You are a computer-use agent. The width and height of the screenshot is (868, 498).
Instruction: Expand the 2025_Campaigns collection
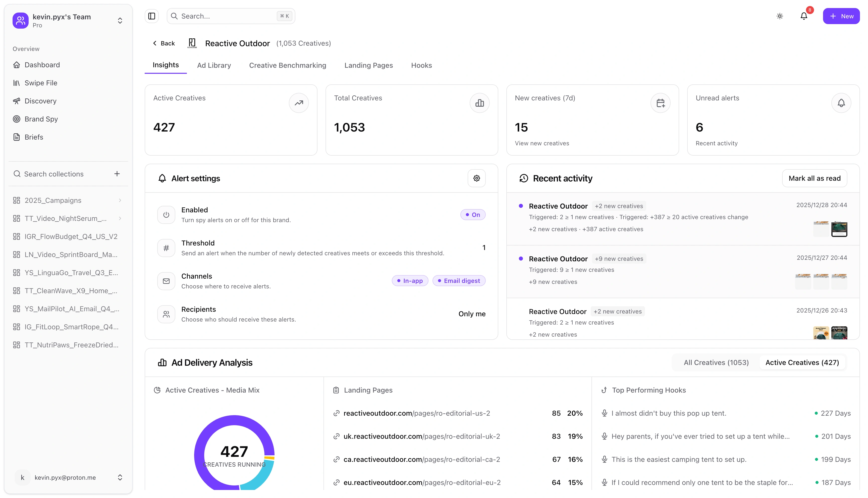click(120, 201)
